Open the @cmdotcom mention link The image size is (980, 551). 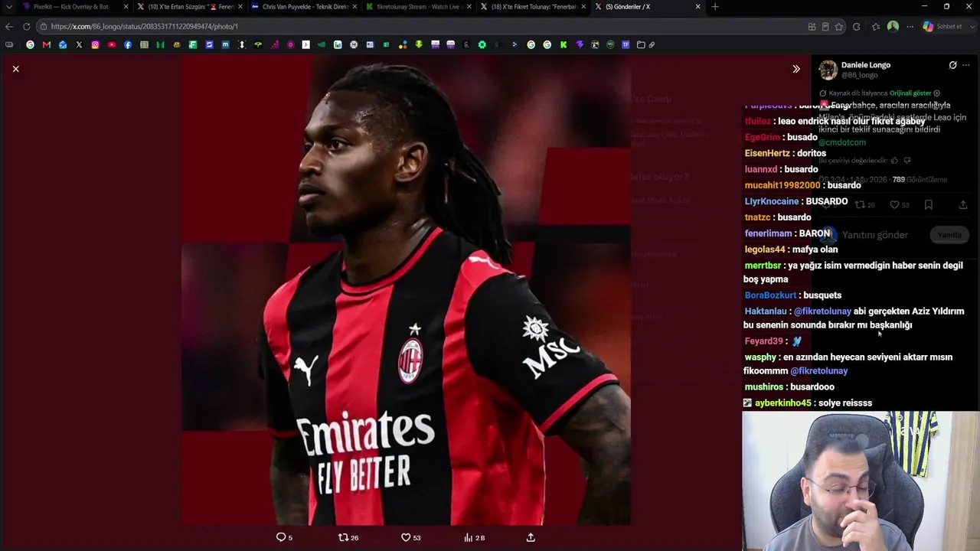(842, 142)
